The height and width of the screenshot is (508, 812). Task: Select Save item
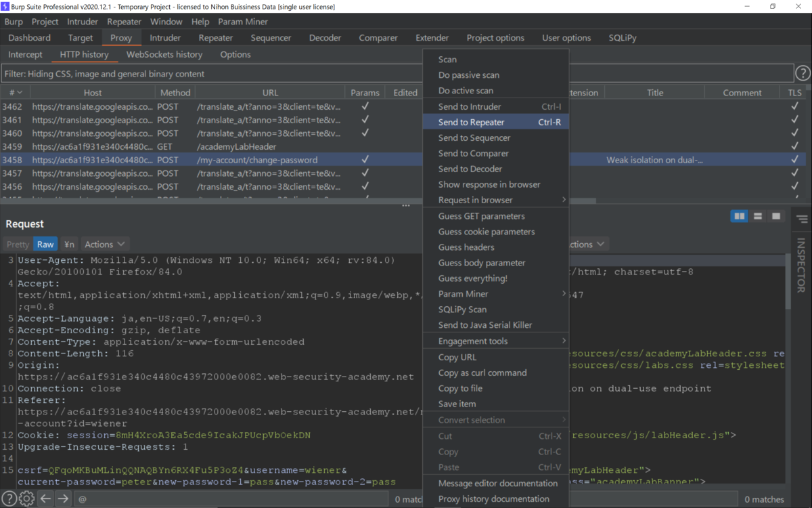495,404
